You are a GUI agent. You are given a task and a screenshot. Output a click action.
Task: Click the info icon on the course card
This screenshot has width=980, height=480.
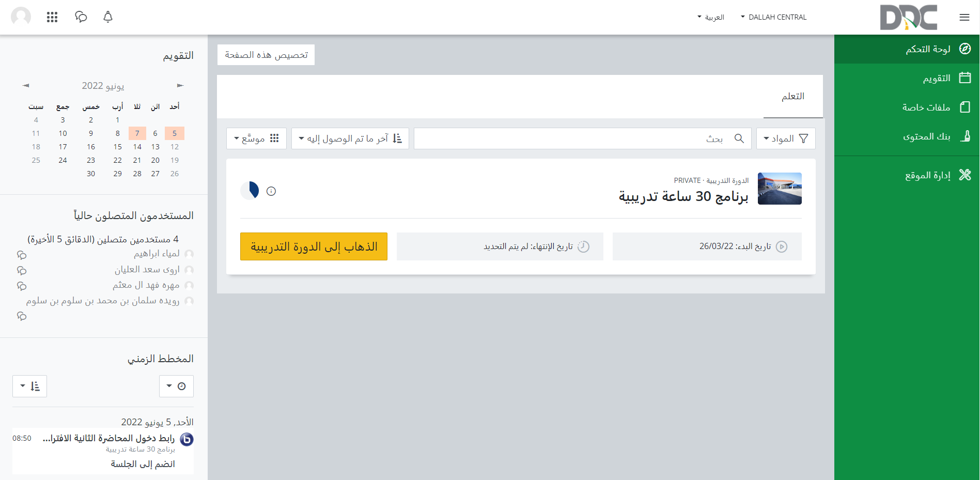pyautogui.click(x=271, y=191)
